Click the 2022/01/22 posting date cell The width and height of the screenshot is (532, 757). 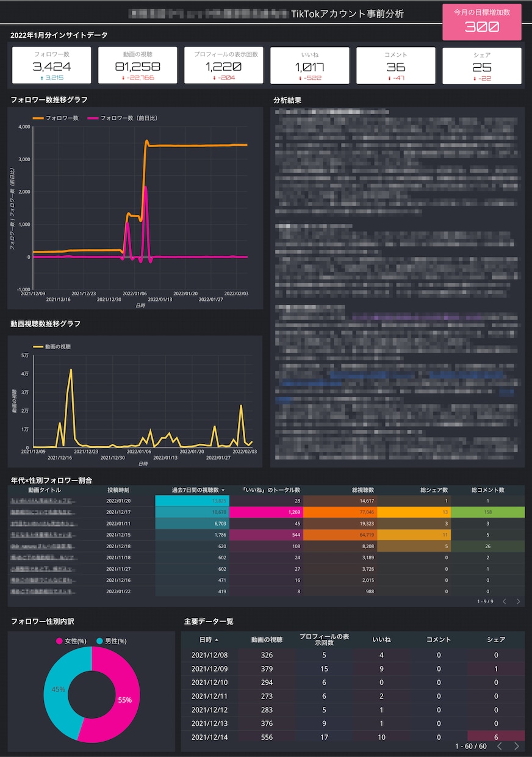click(118, 592)
